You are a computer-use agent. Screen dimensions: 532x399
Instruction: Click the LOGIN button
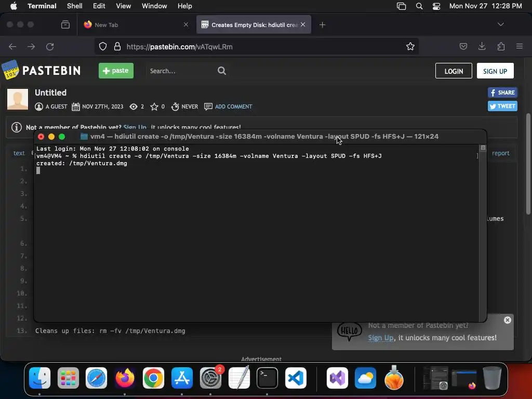point(454,71)
